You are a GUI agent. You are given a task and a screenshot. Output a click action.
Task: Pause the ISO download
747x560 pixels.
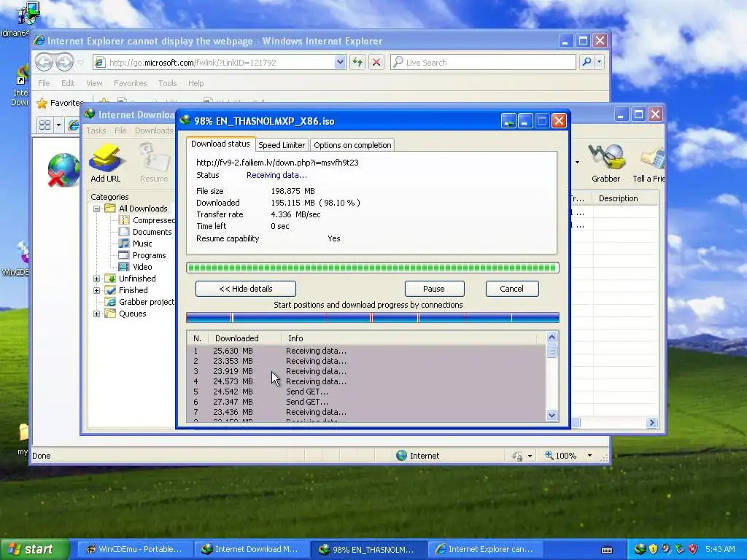coord(434,289)
